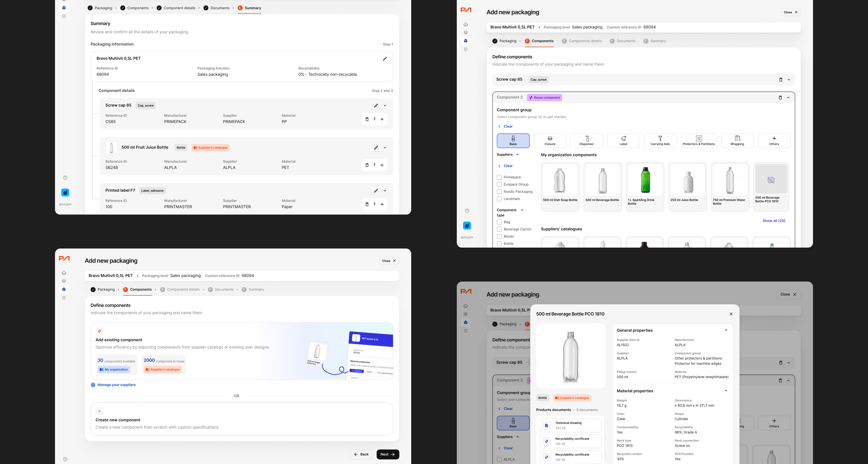The height and width of the screenshot is (464, 868).
Task: Edit the Printed label F7 component
Action: point(376,191)
